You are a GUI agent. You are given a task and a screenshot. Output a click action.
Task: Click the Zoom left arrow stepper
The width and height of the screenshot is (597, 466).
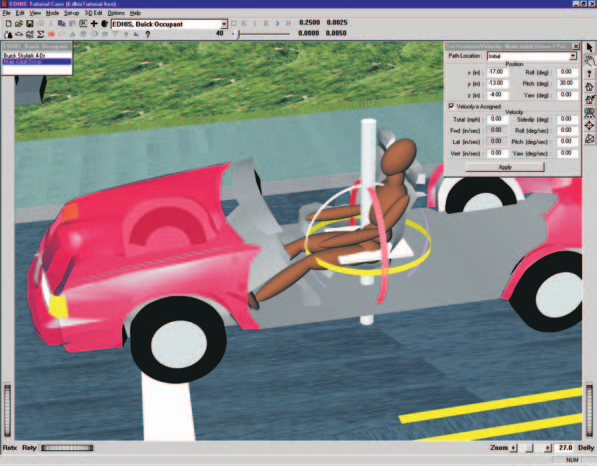[x=514, y=448]
